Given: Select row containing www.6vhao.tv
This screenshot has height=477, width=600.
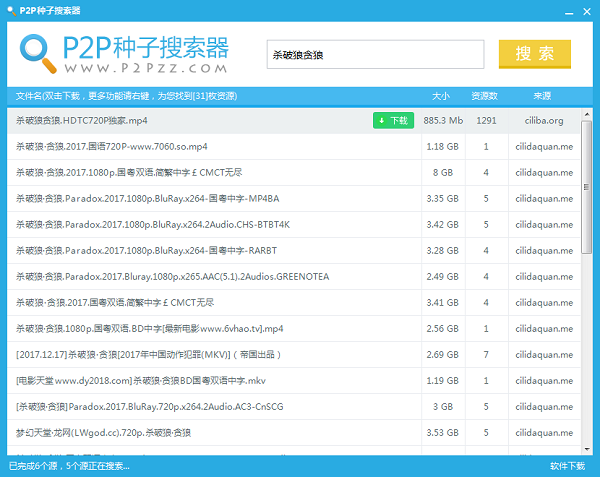Looking at the screenshot, I should [x=293, y=329].
